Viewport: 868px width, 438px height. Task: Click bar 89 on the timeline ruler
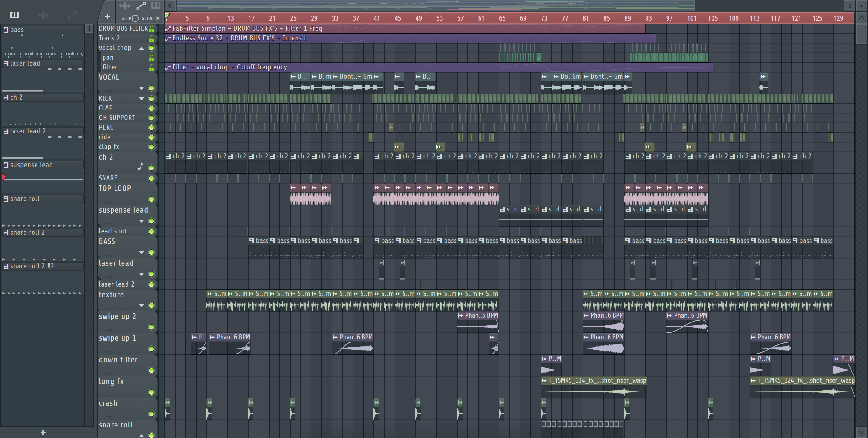[x=627, y=18]
